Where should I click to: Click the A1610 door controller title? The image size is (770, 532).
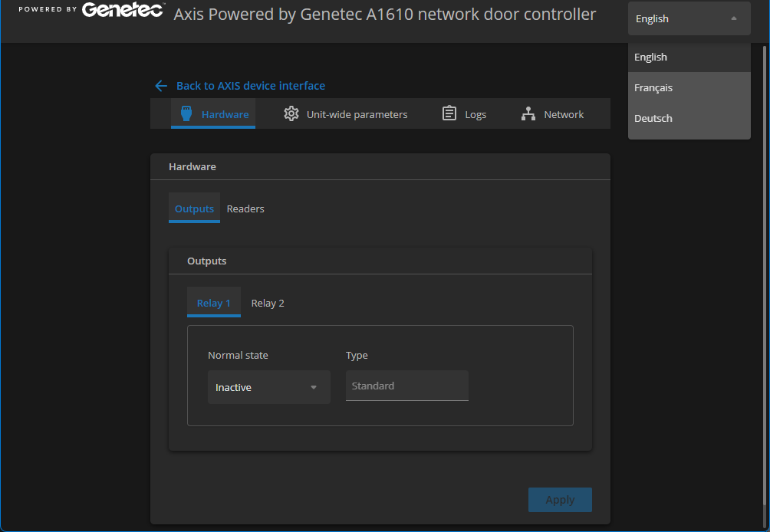tap(384, 15)
